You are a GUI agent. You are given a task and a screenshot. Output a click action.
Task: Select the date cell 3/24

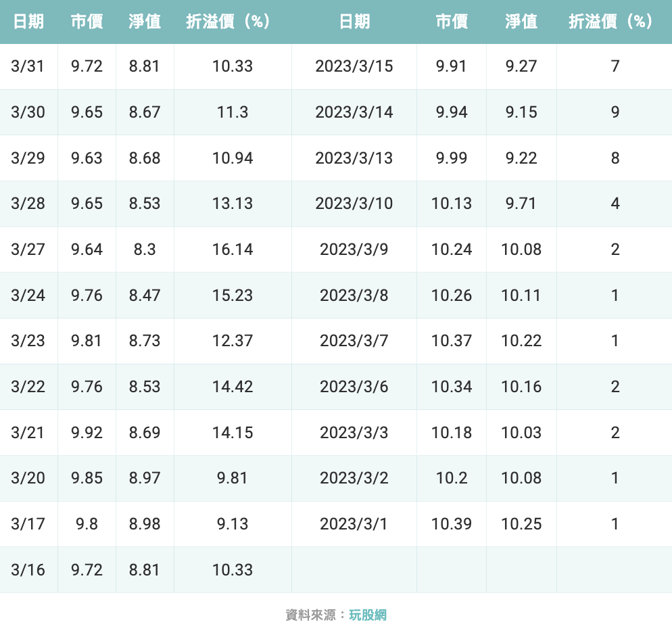point(28,296)
